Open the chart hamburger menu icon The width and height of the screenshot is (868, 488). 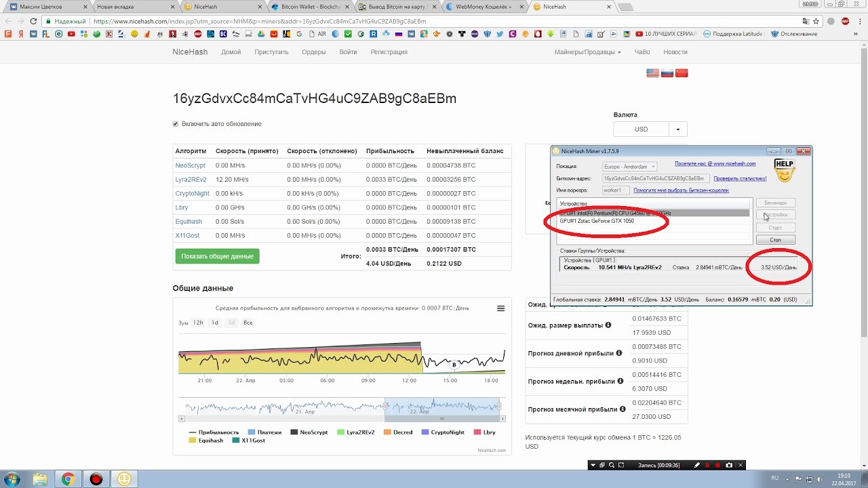click(500, 308)
